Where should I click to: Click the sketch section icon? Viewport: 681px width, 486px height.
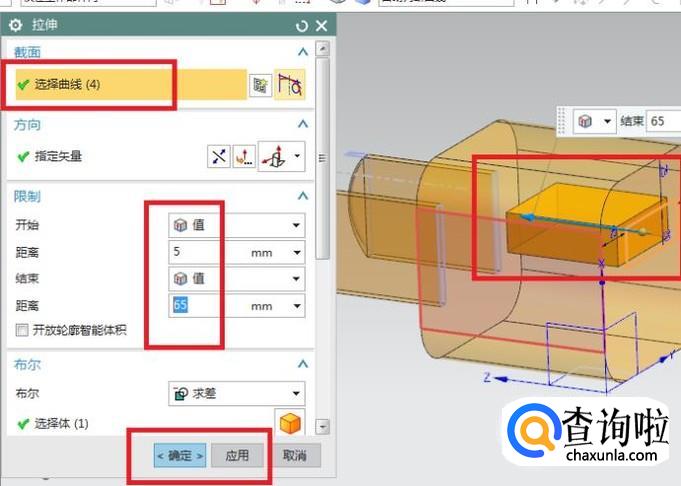coord(260,85)
